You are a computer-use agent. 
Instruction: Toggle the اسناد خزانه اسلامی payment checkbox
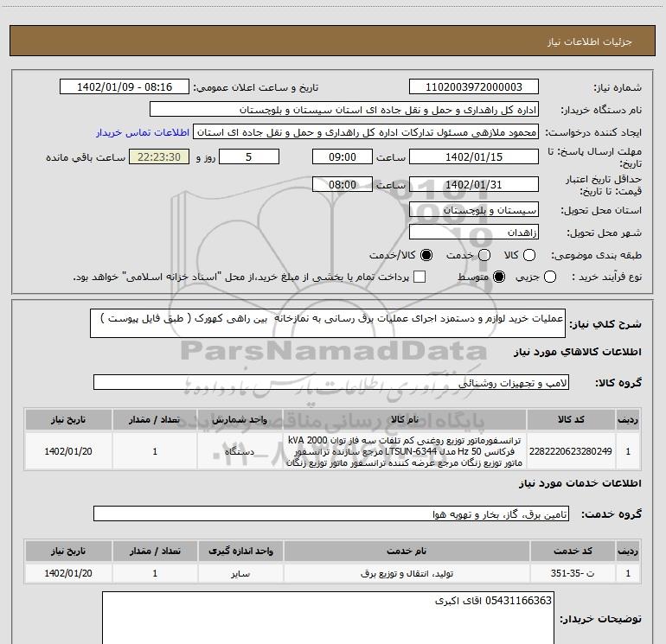(x=419, y=277)
